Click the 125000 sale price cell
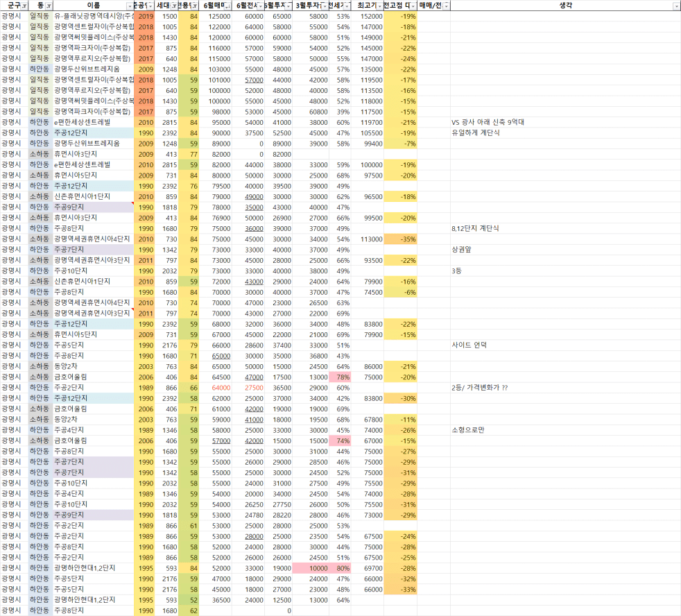 [x=216, y=17]
